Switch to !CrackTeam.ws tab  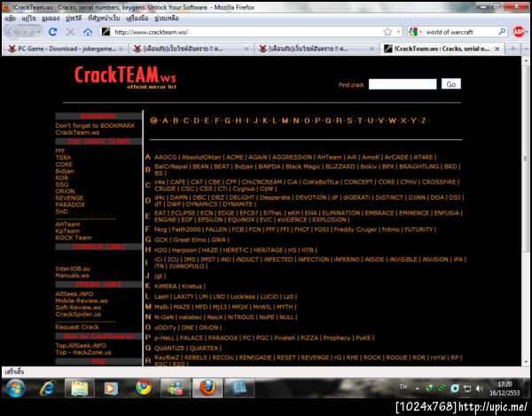tap(442, 49)
